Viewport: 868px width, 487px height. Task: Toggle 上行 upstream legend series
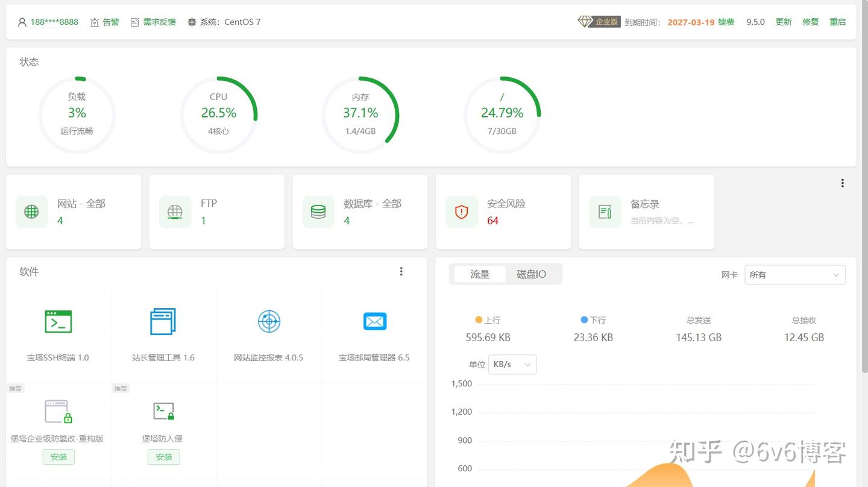click(488, 320)
